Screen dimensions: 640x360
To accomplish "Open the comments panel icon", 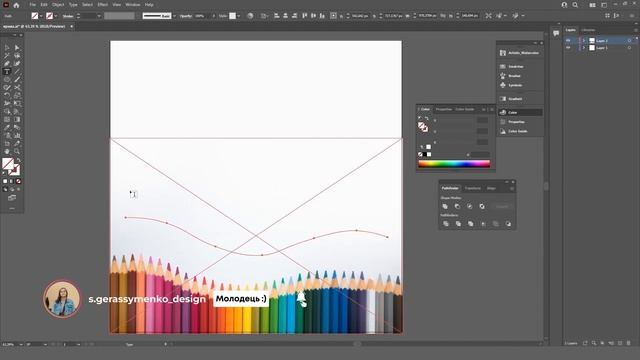I will 556,33.
